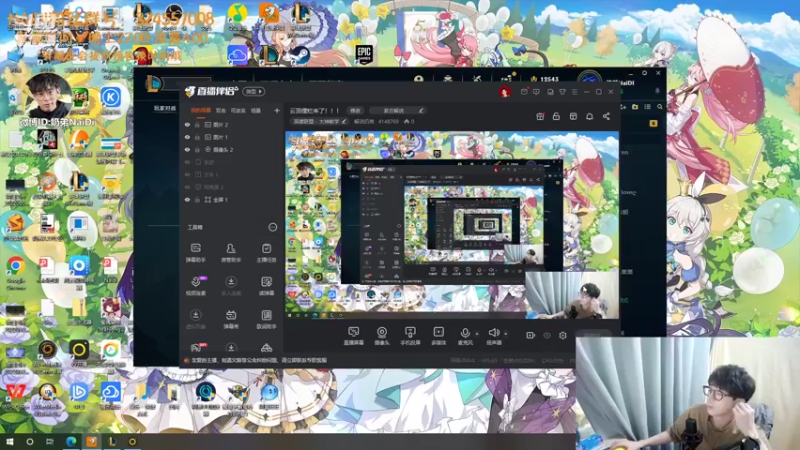The width and height of the screenshot is (800, 450).
Task: Click the live preview thumbnail
Action: [452, 226]
